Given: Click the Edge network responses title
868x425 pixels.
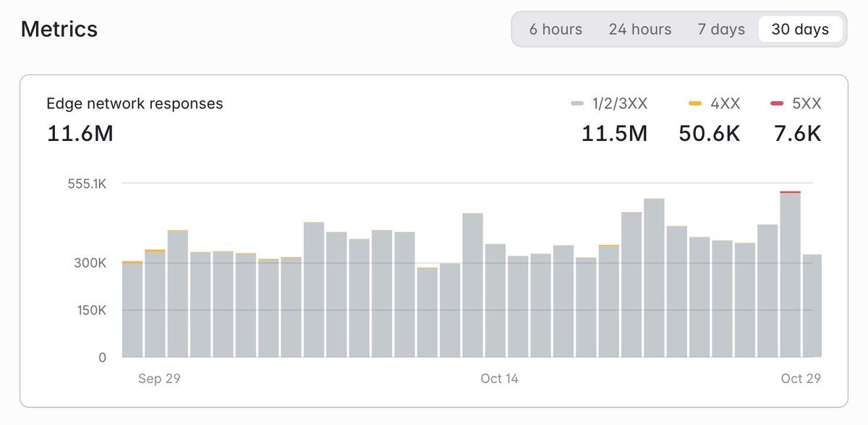Looking at the screenshot, I should pos(135,103).
